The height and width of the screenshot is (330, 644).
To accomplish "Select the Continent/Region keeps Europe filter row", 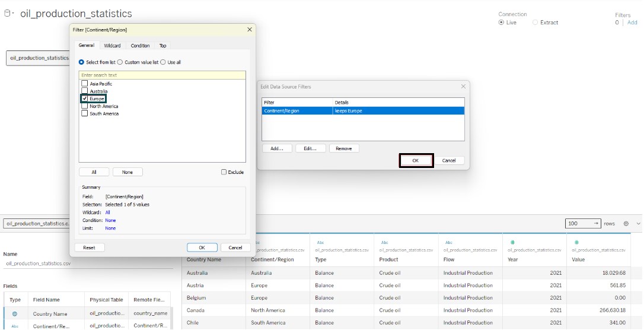I will pos(363,111).
